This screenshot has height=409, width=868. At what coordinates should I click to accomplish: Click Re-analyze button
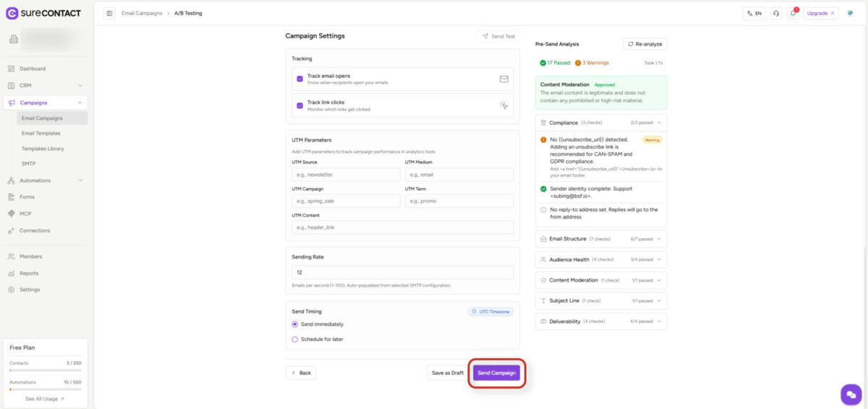pyautogui.click(x=645, y=44)
